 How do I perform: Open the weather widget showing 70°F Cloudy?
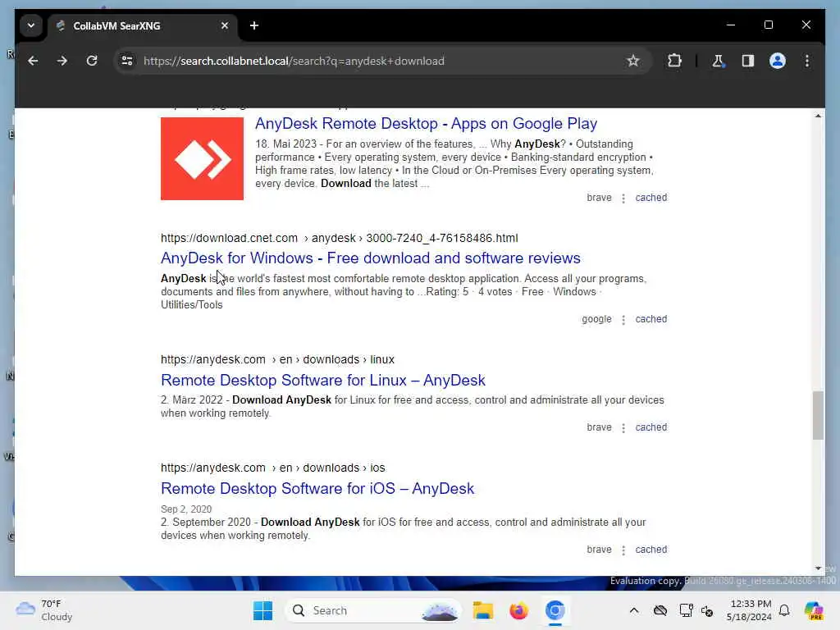coord(44,610)
